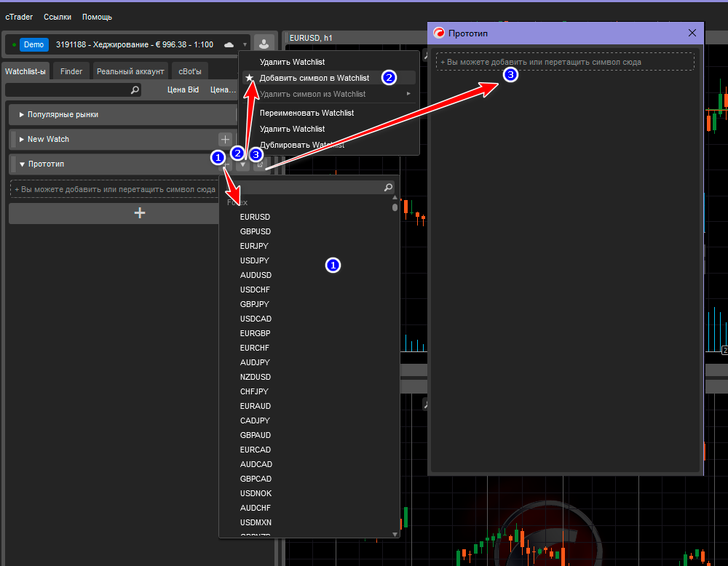Choose Добавить символ в Watchlist
Viewport: 728px width, 566px height.
click(x=314, y=78)
